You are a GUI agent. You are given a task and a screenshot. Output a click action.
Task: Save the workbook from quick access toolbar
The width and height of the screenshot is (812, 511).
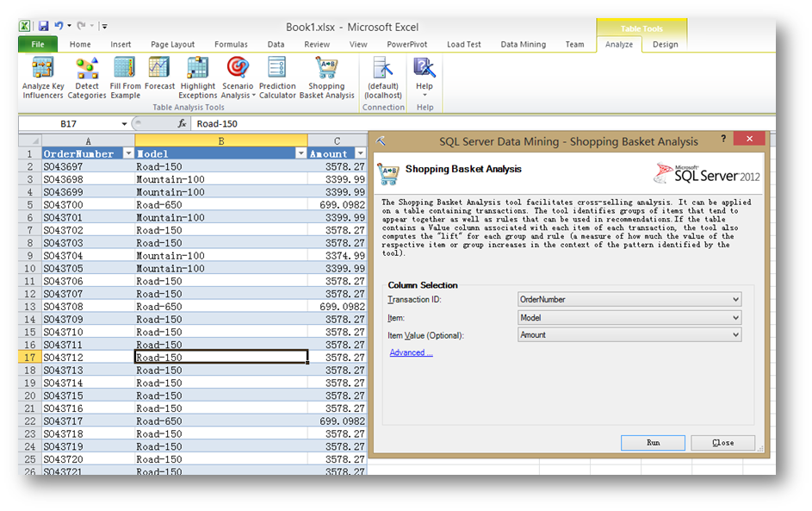[44, 26]
